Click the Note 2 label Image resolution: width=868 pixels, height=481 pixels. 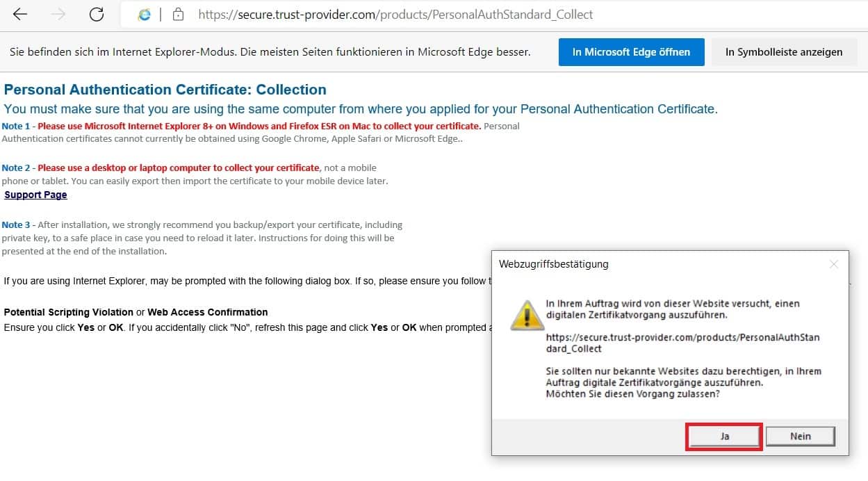[16, 168]
